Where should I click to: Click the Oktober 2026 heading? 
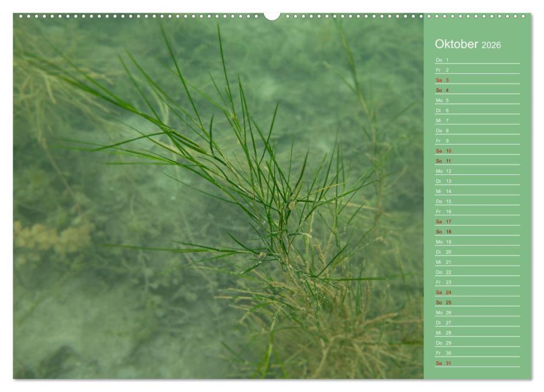[x=468, y=44]
